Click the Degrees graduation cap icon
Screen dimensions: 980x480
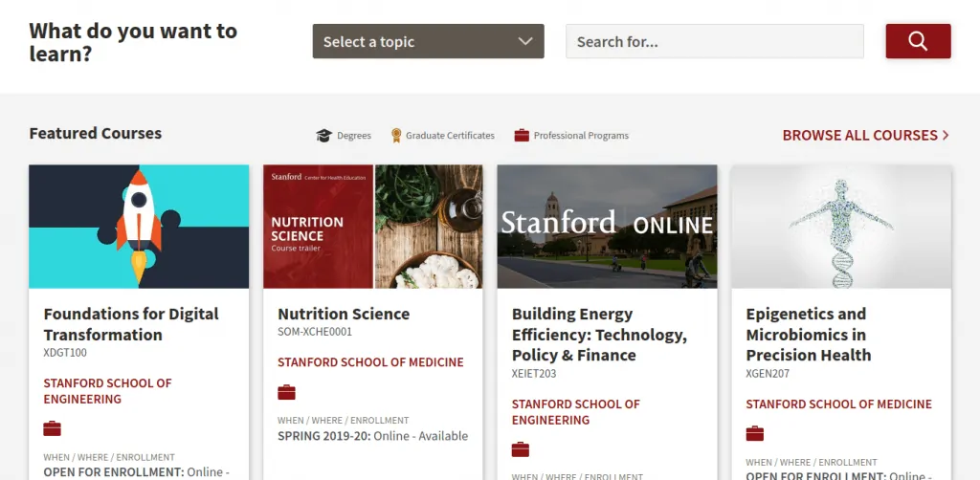(323, 136)
